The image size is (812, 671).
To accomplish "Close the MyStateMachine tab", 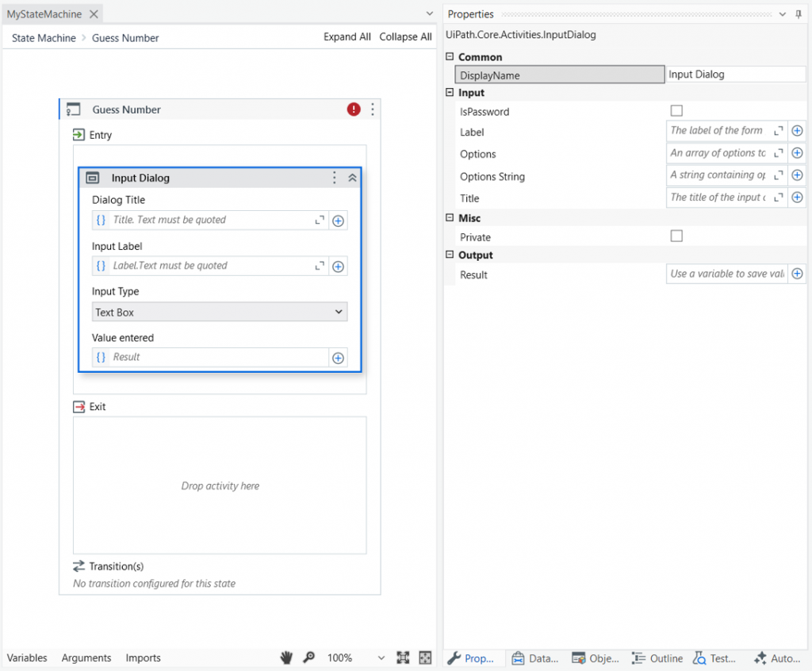I will (94, 14).
